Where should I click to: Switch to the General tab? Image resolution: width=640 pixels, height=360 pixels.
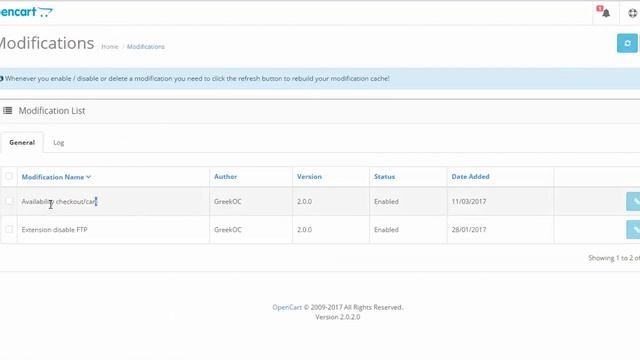tap(22, 142)
